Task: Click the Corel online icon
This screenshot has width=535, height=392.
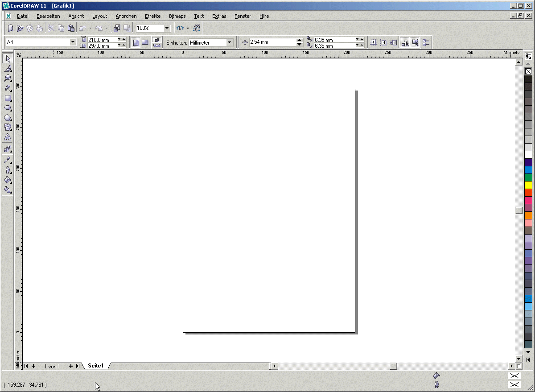Action: [x=197, y=28]
